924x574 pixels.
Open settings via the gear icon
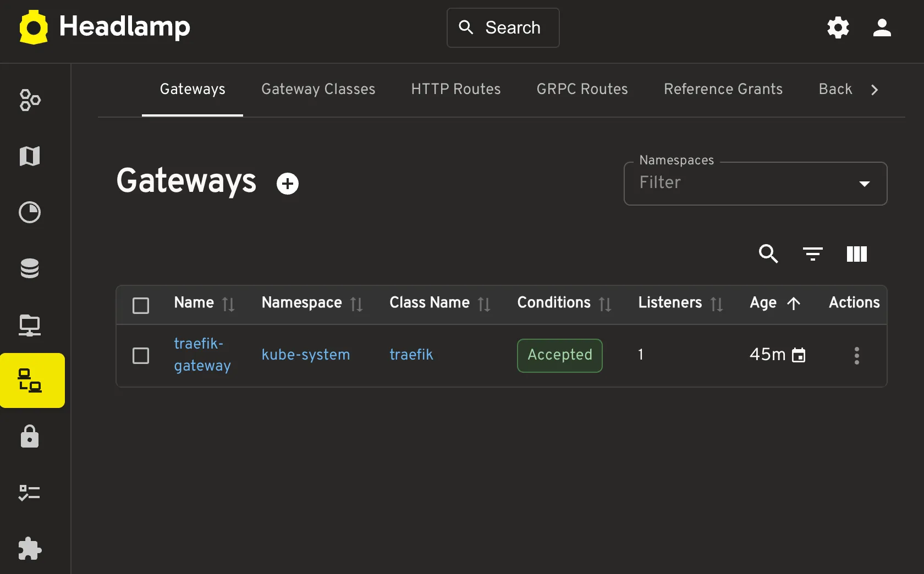point(838,27)
